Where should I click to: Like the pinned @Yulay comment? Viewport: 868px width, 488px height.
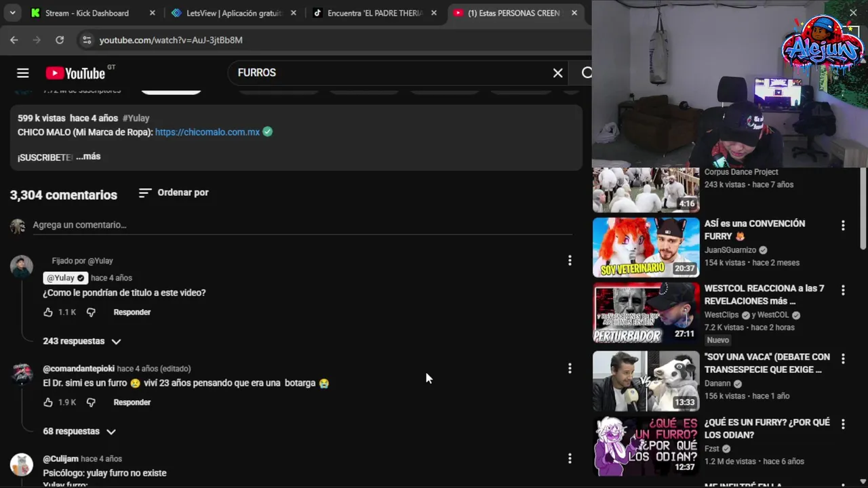(48, 312)
